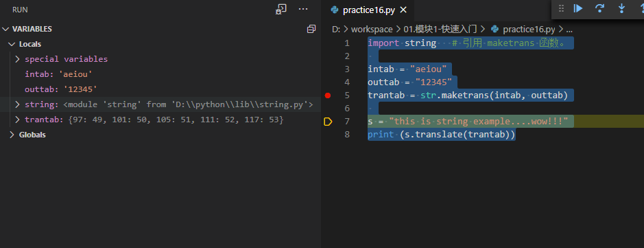This screenshot has height=248, width=644.
Task: Select the outtab: '12345' variable row
Action: 160,89
